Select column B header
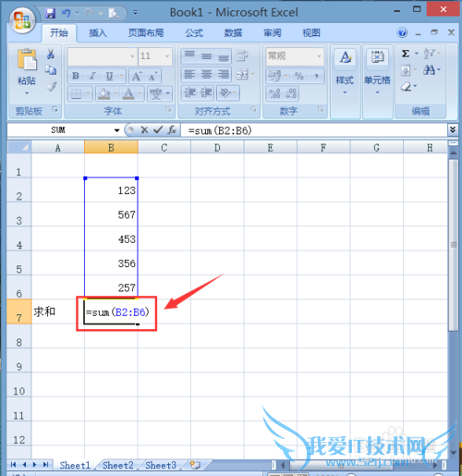Image resolution: width=462 pixels, height=476 pixels. click(111, 148)
